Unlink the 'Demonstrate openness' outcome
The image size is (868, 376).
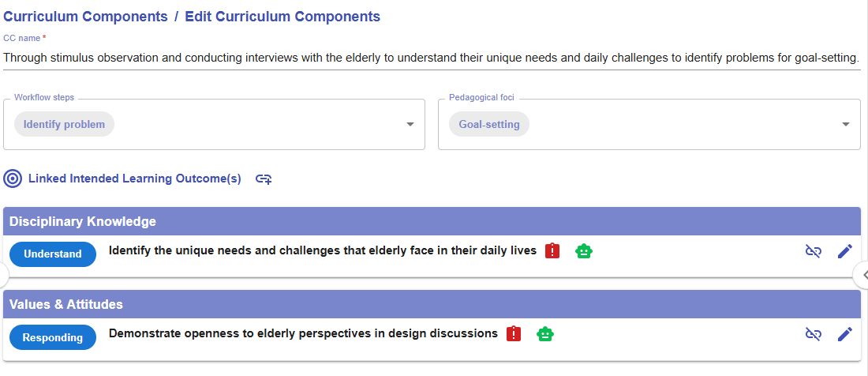pos(814,334)
